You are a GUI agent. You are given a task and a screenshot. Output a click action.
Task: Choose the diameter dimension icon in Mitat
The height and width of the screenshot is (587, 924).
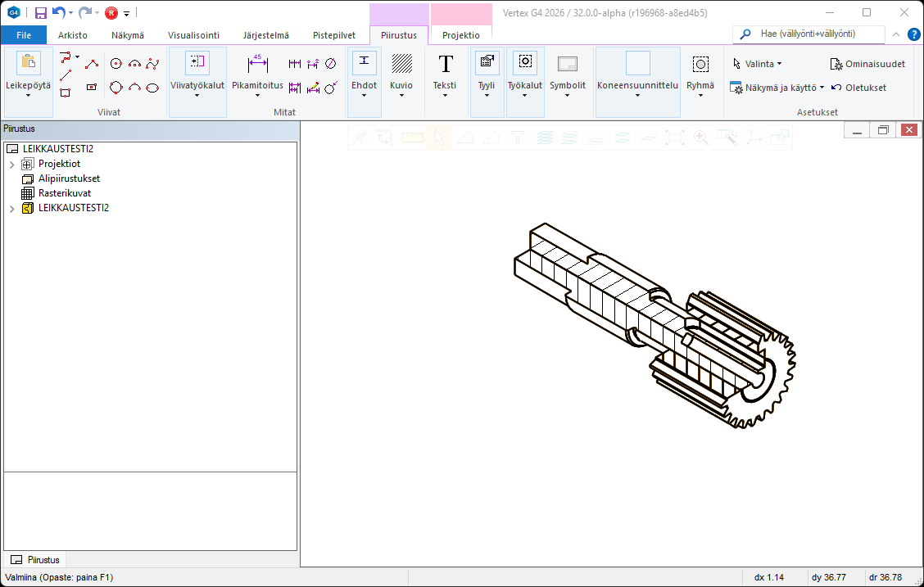point(330,64)
